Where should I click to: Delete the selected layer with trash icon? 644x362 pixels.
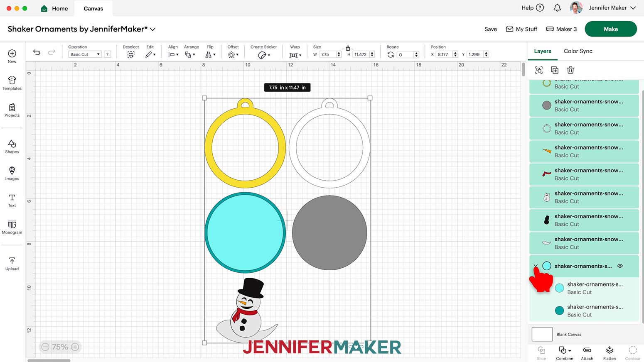tap(570, 70)
